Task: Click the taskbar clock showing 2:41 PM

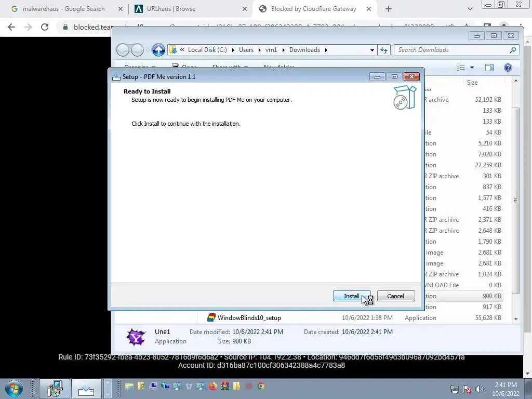Action: coord(506,389)
